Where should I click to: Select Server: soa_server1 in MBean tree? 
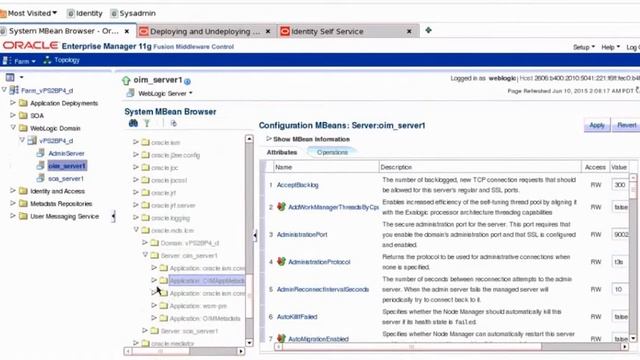tap(189, 331)
